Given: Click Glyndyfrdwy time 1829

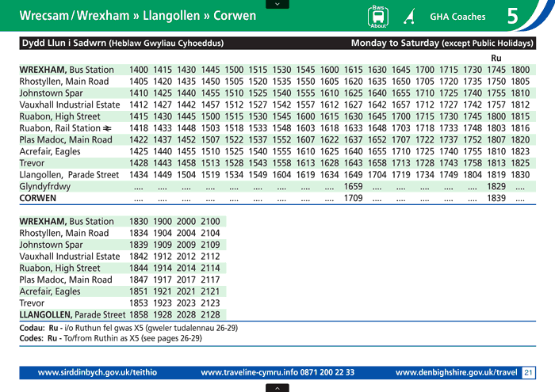Looking at the screenshot, I should 496,186.
